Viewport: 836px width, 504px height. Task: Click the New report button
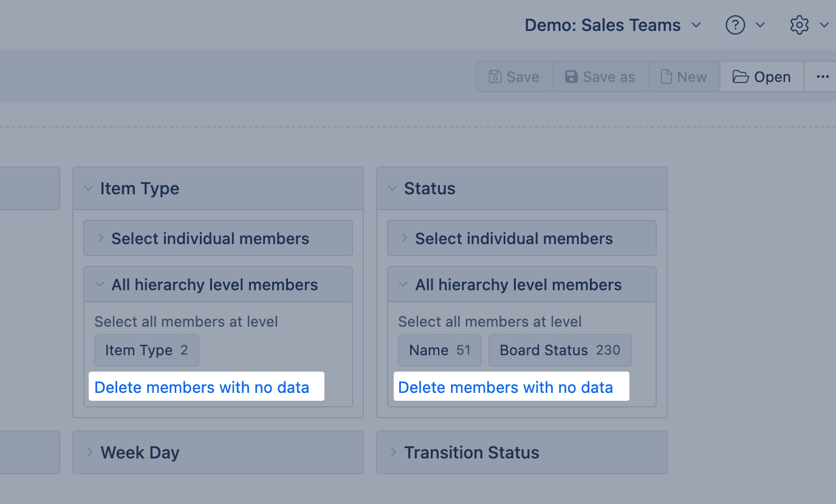click(684, 77)
